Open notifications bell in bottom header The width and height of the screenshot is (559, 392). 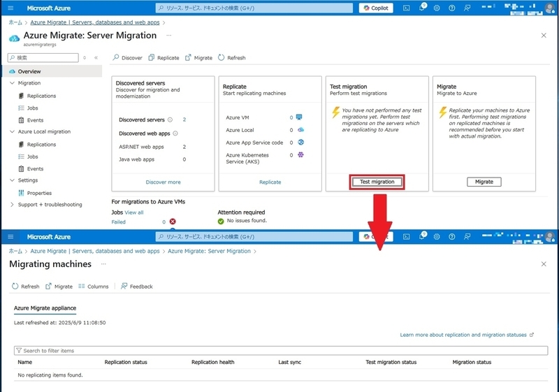pos(422,236)
